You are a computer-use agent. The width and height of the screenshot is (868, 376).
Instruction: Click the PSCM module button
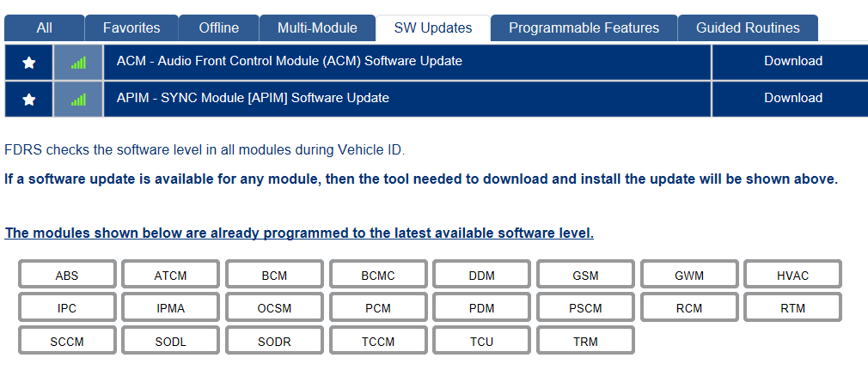pos(585,308)
